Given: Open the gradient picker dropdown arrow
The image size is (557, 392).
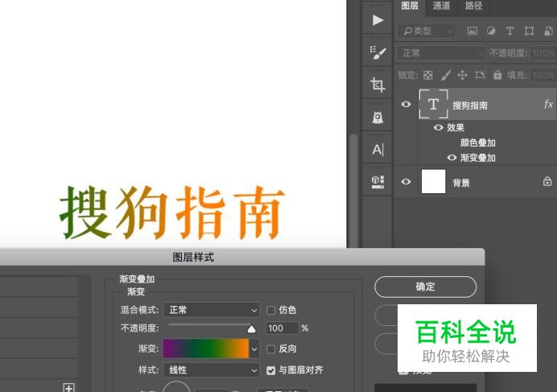Looking at the screenshot, I should (254, 349).
